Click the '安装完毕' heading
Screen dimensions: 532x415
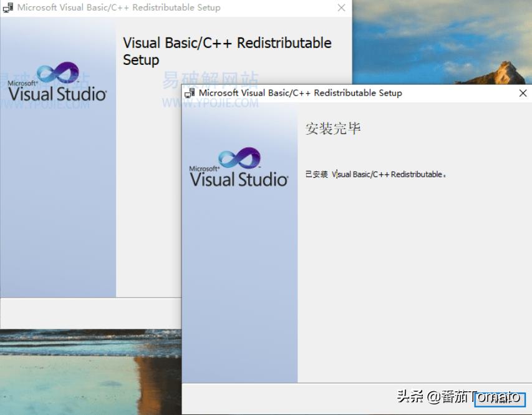(333, 129)
